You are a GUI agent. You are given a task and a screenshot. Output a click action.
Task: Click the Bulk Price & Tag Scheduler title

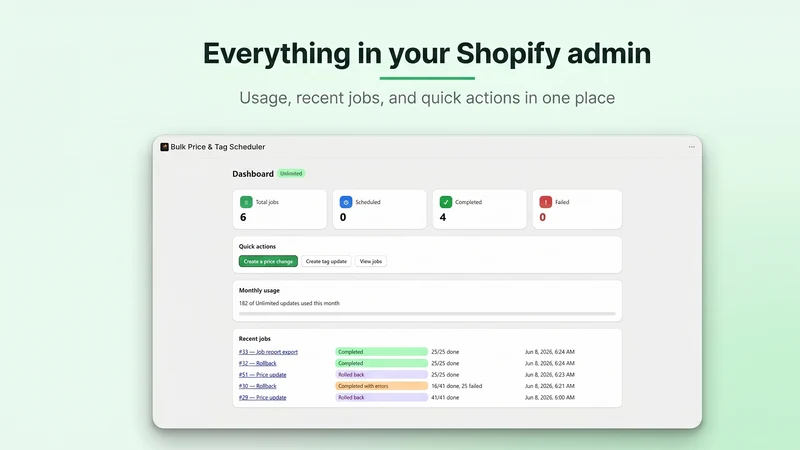218,147
